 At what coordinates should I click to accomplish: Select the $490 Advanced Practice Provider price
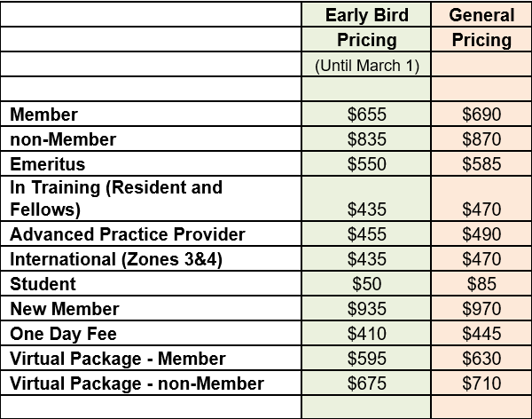click(x=481, y=233)
